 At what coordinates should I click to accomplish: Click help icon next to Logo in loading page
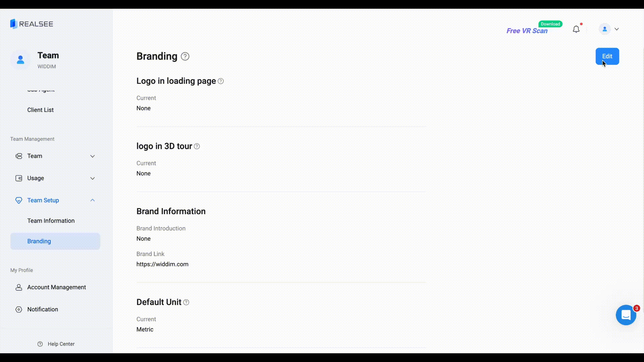click(221, 81)
